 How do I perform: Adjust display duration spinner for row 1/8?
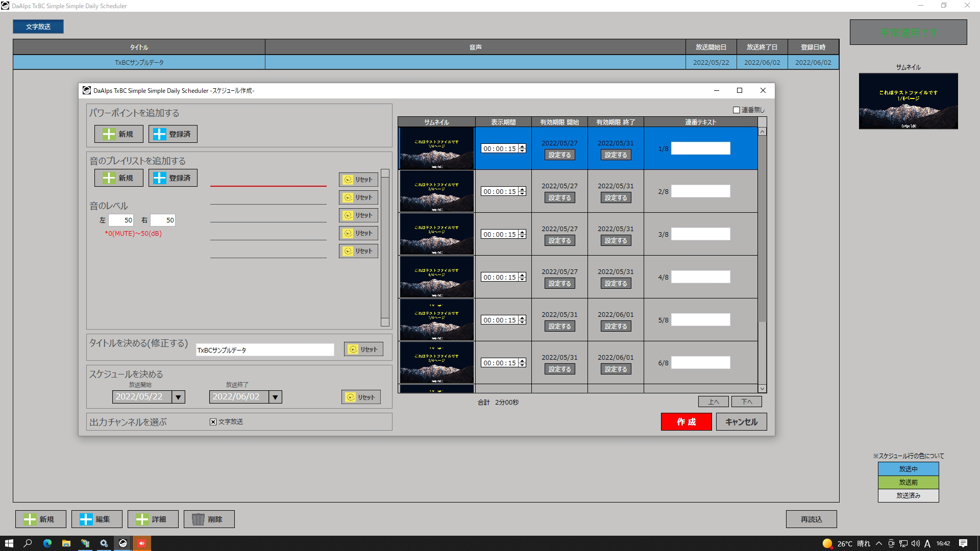click(x=522, y=148)
